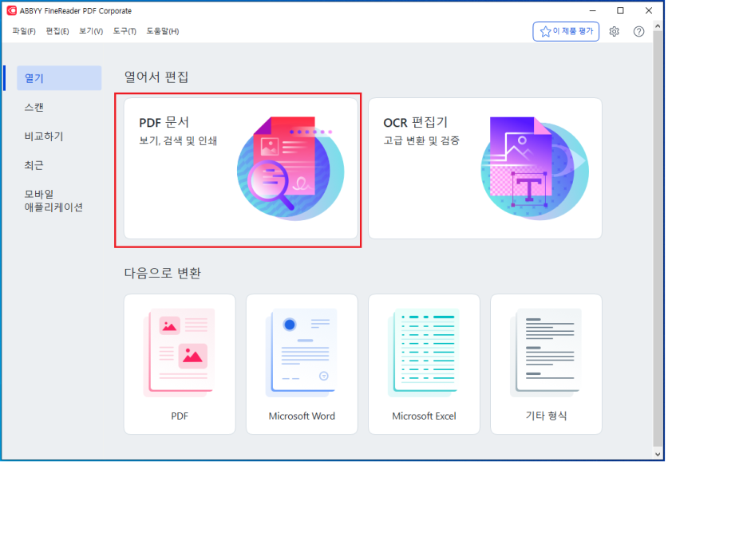Click the Microsoft Word label
The width and height of the screenshot is (747, 560).
[x=302, y=416]
